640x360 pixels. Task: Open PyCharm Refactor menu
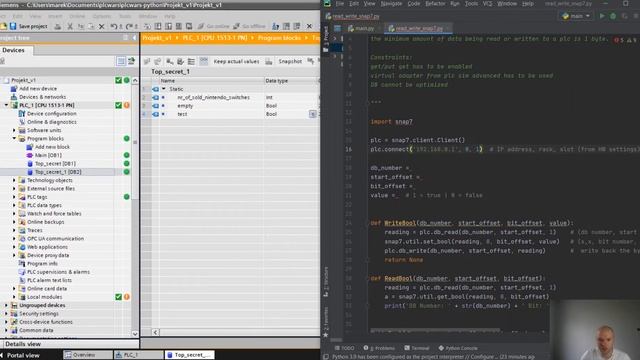435,4
